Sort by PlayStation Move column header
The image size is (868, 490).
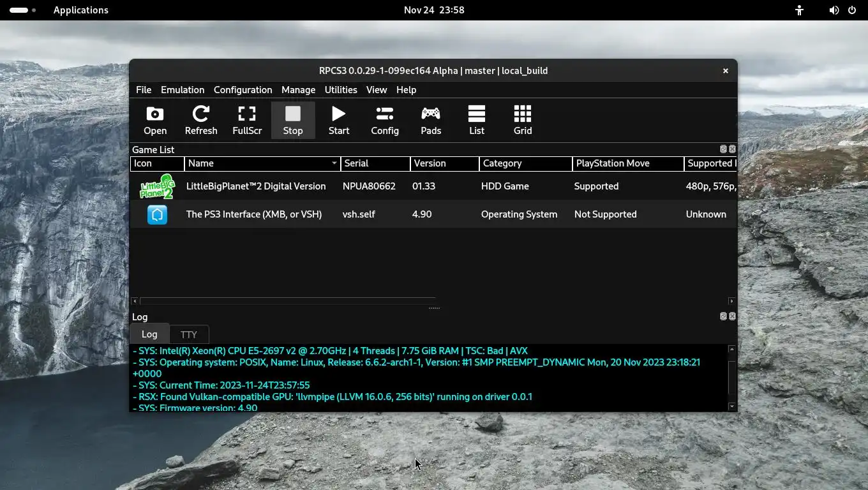click(628, 163)
